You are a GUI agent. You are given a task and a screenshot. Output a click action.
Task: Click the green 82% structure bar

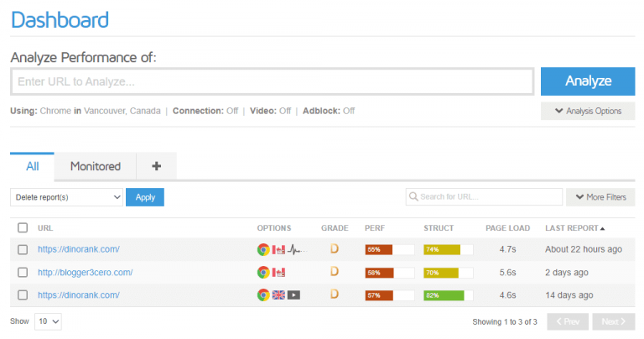click(x=448, y=295)
